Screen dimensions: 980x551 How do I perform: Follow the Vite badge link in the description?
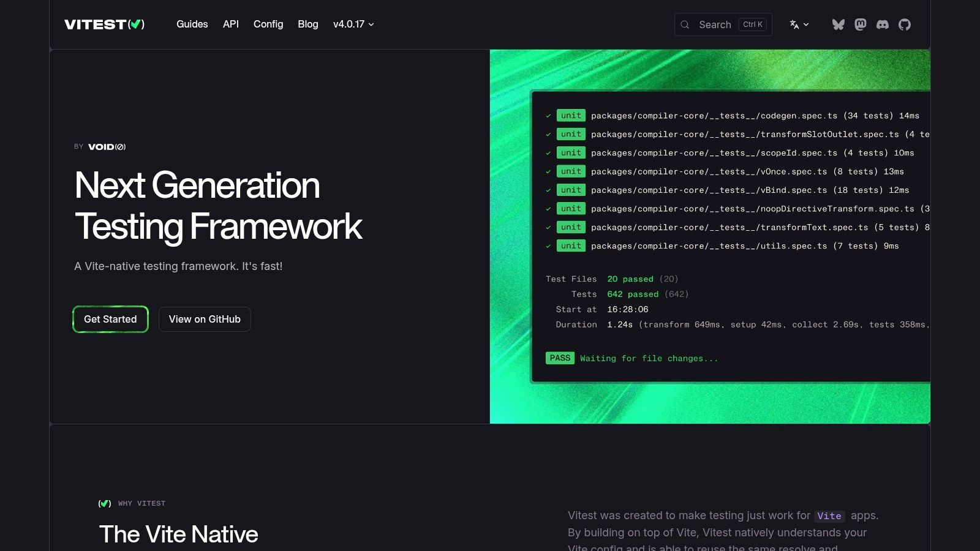(830, 516)
